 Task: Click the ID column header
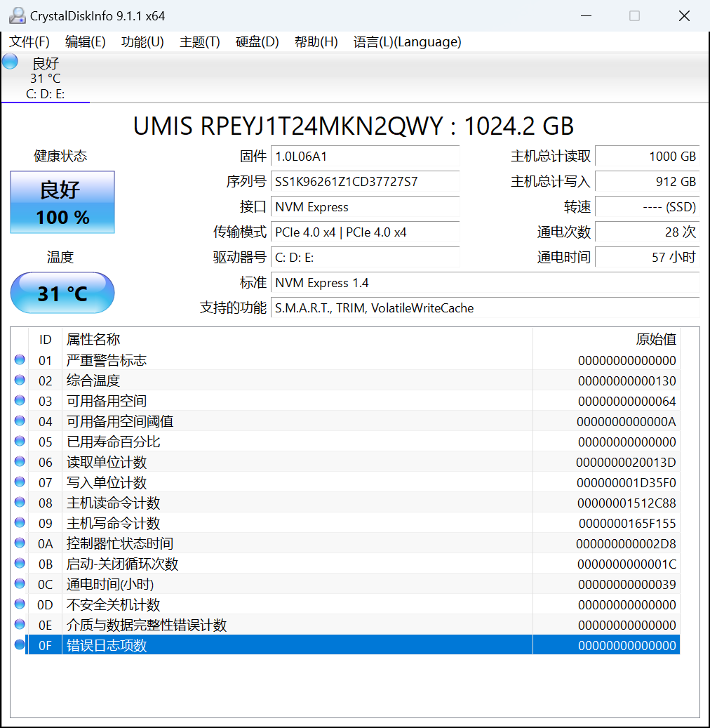point(45,339)
